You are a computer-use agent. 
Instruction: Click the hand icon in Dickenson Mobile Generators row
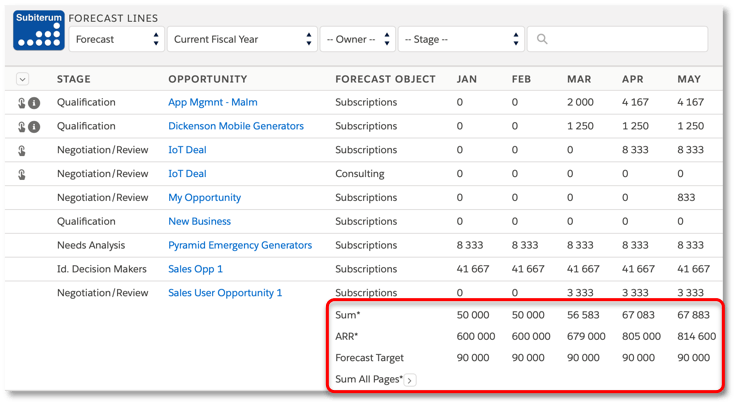coord(22,127)
